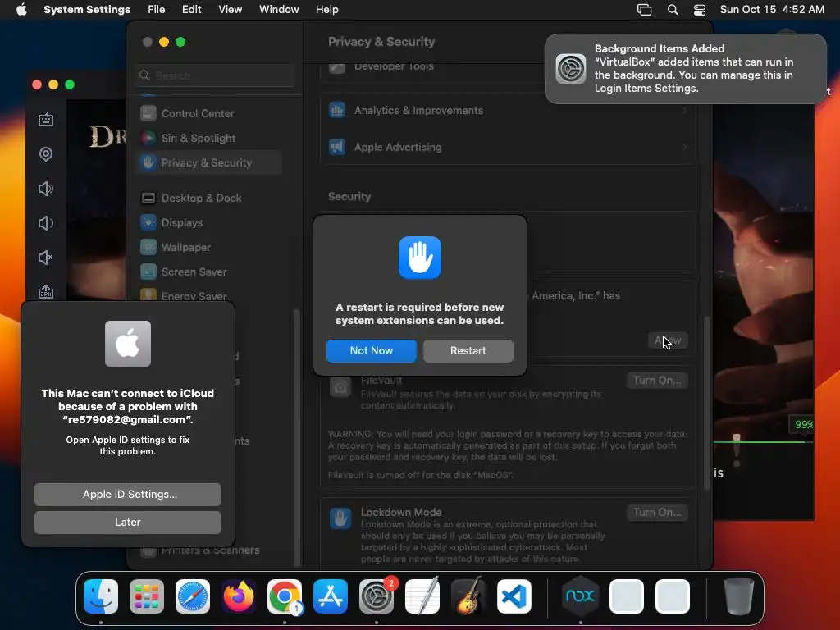Open Spotlight search in menu bar

coord(673,10)
